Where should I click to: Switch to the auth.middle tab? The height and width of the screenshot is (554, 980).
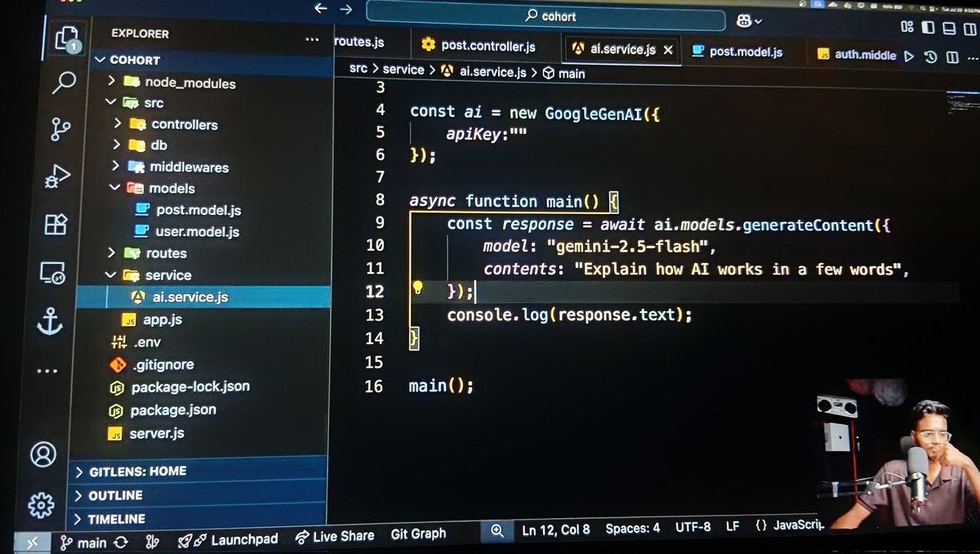(856, 55)
